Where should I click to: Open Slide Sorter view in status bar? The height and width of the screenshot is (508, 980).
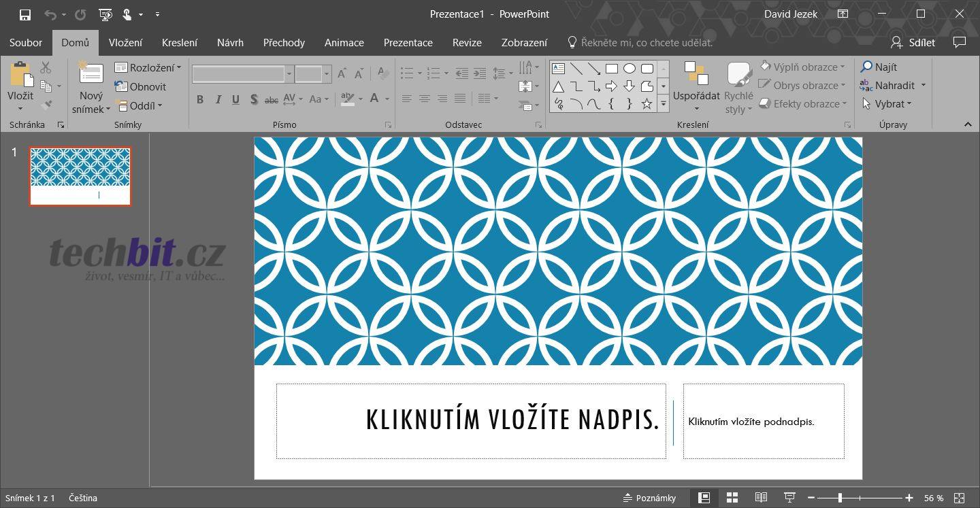(x=732, y=498)
